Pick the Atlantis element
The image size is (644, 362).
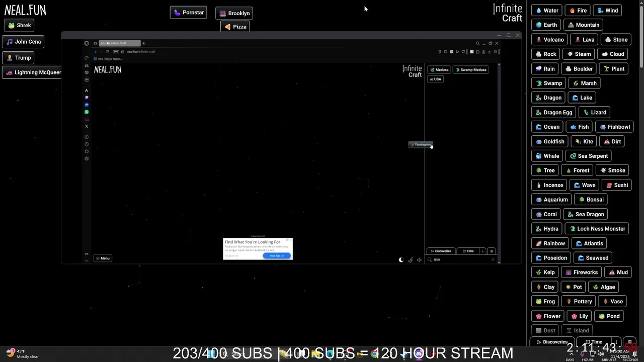pos(589,243)
